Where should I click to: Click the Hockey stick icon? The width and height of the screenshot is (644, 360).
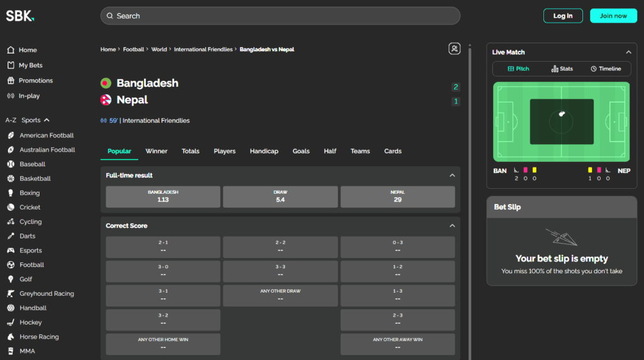11,322
